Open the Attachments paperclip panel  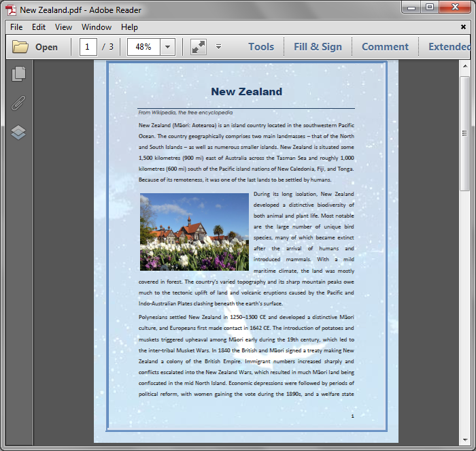18,103
